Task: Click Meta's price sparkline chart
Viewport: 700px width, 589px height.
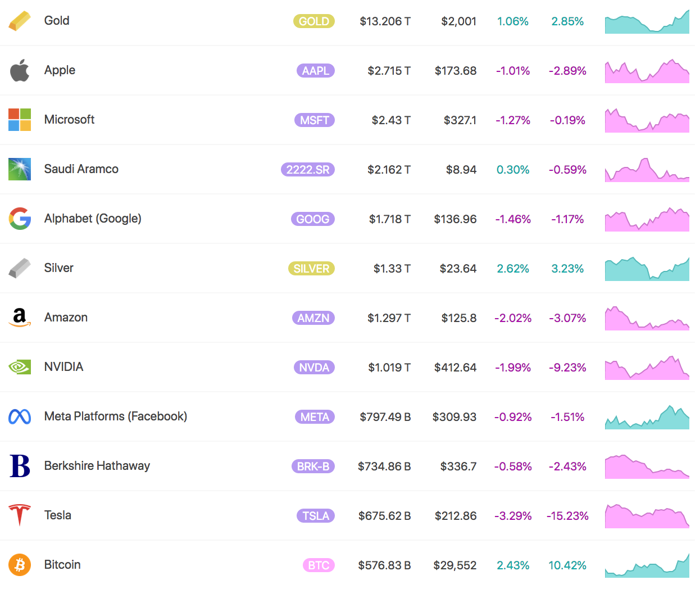Action: [647, 417]
